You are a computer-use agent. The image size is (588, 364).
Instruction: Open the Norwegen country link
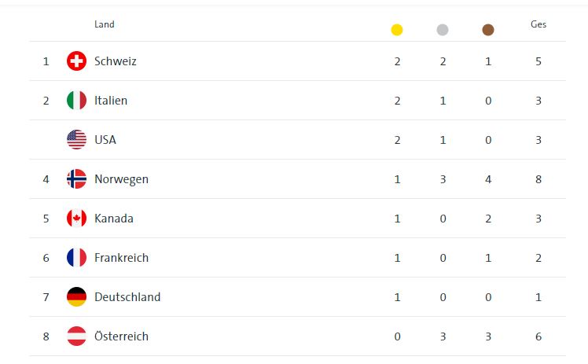coord(121,179)
